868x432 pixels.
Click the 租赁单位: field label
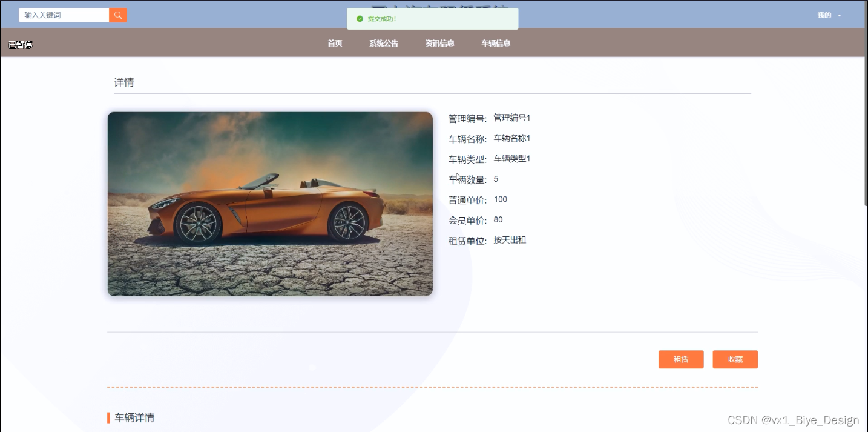pyautogui.click(x=467, y=241)
